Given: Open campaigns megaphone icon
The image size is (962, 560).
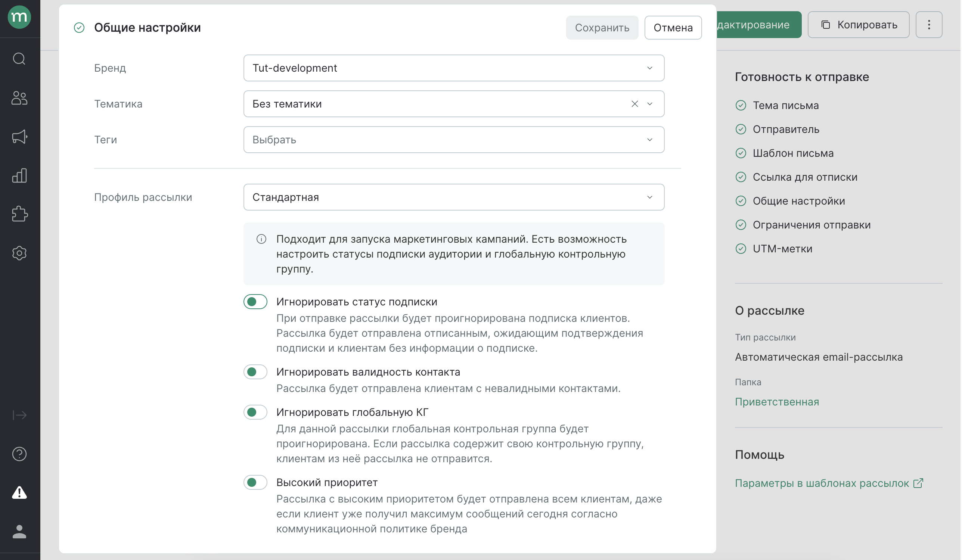Looking at the screenshot, I should coord(19,137).
